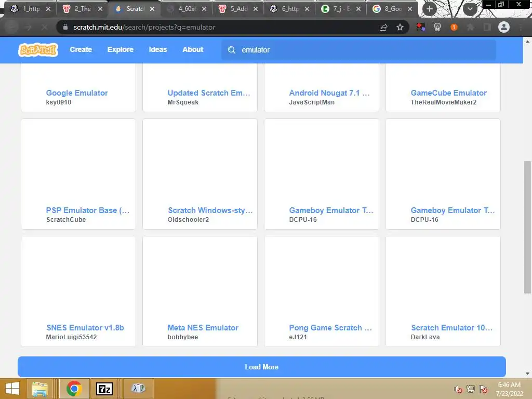Open the PSP Emulator Base thumbnail
The width and height of the screenshot is (532, 399).
(x=78, y=162)
